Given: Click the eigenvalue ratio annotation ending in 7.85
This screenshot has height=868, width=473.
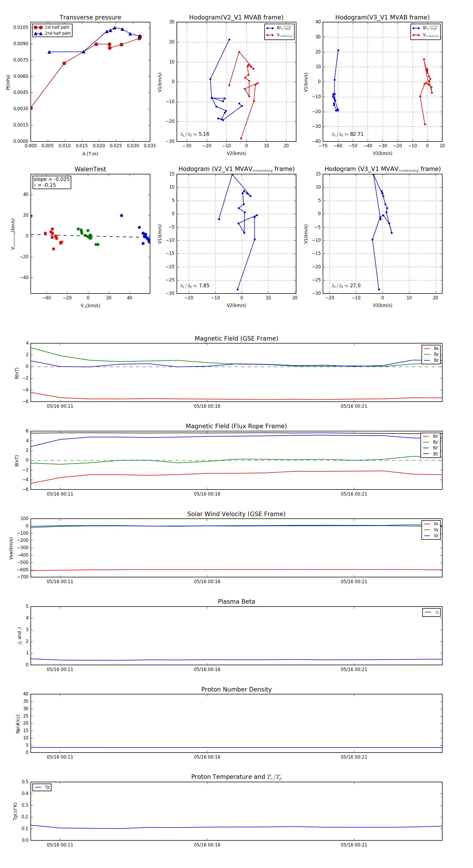Looking at the screenshot, I should [194, 286].
